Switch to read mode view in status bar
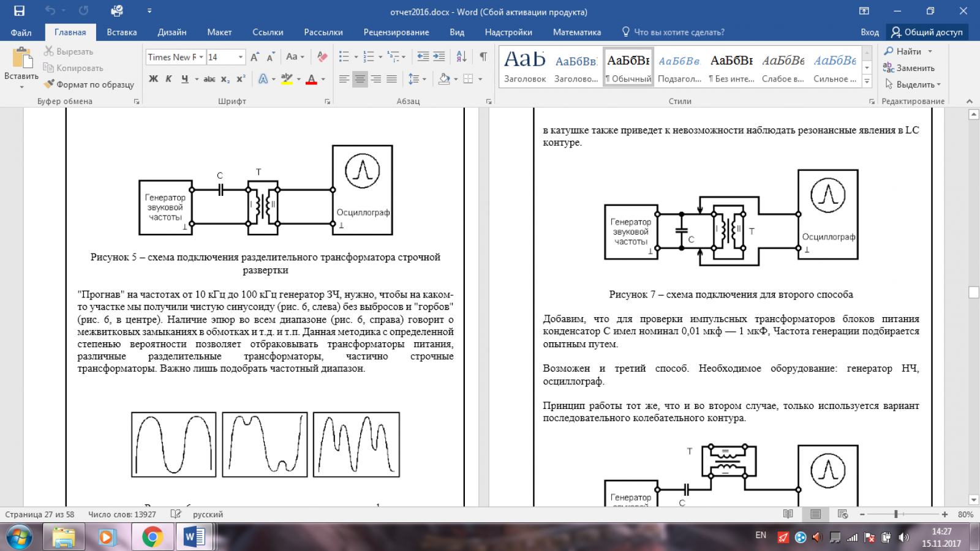 (788, 514)
